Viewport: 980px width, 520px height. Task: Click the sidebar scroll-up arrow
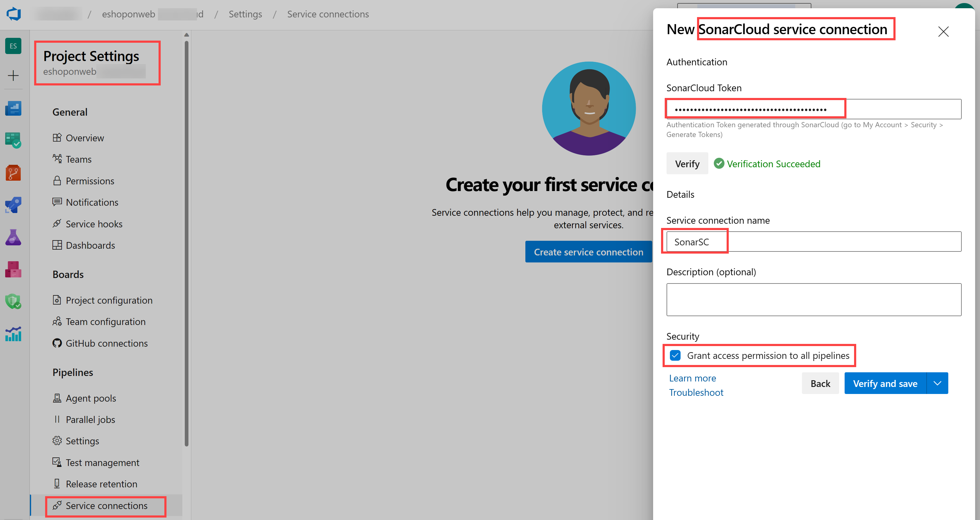point(186,35)
